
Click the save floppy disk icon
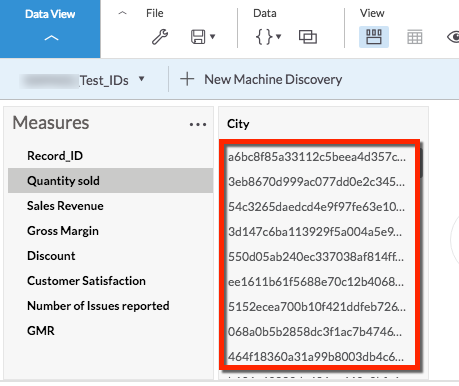198,37
